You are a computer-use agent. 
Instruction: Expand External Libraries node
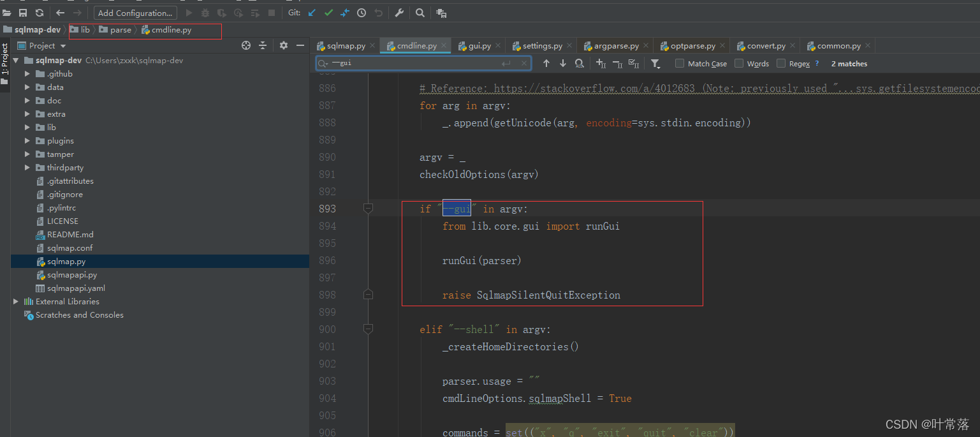(16, 302)
